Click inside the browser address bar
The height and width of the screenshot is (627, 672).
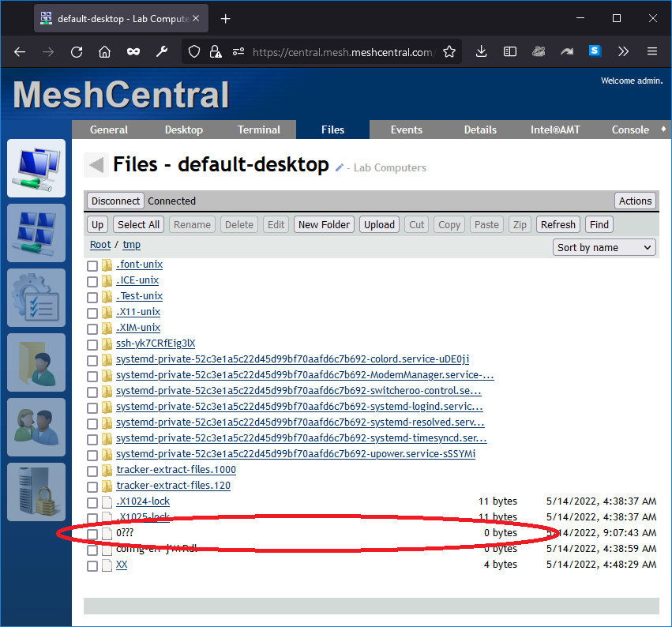340,51
